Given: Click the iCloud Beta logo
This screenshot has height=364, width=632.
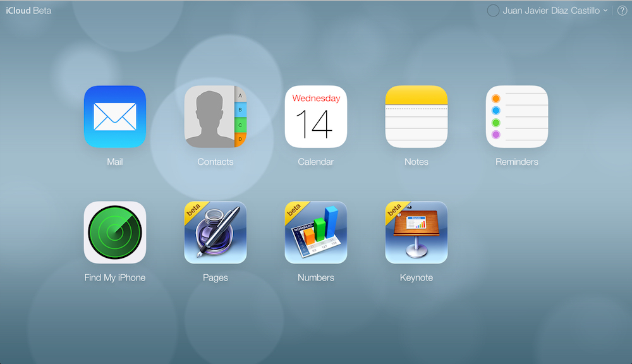Looking at the screenshot, I should 28,9.
